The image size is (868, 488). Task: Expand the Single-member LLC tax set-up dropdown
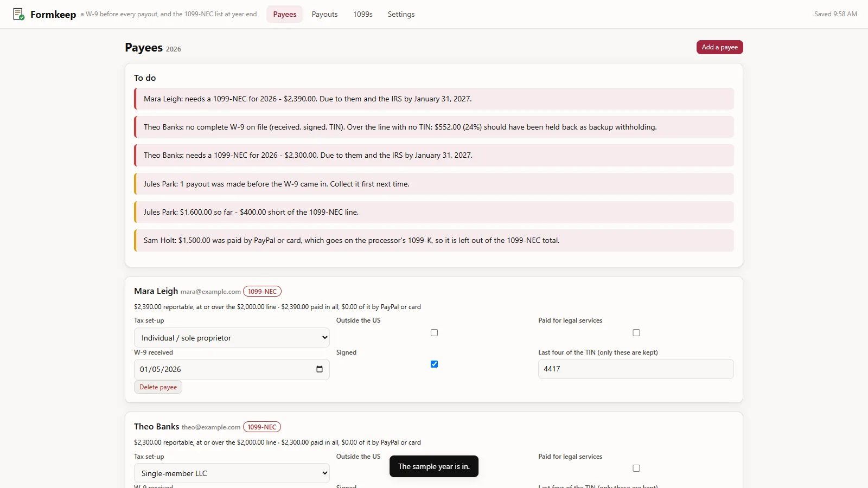coord(232,473)
